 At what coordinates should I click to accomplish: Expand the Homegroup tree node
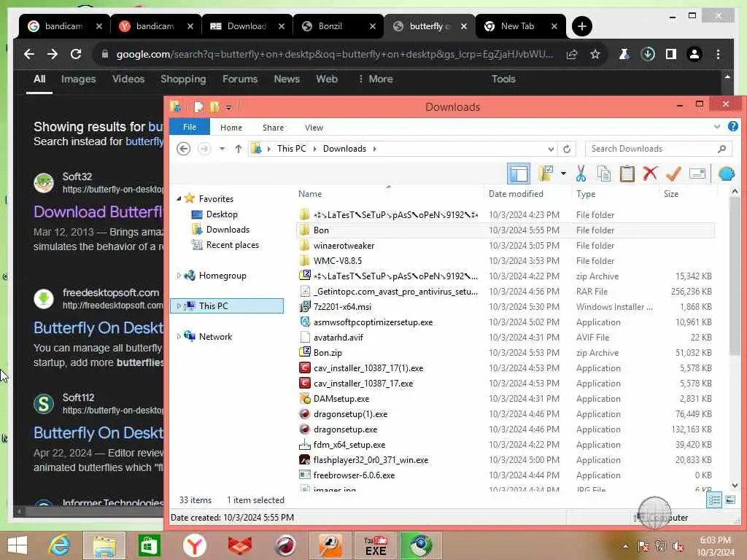pyautogui.click(x=179, y=275)
